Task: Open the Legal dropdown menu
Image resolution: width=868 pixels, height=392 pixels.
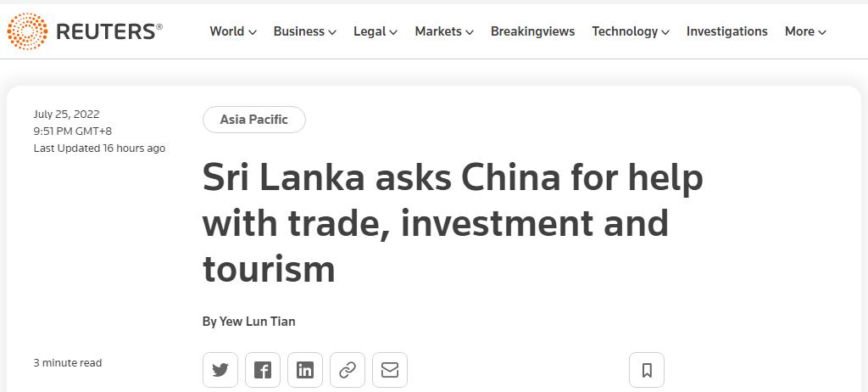Action: (376, 31)
